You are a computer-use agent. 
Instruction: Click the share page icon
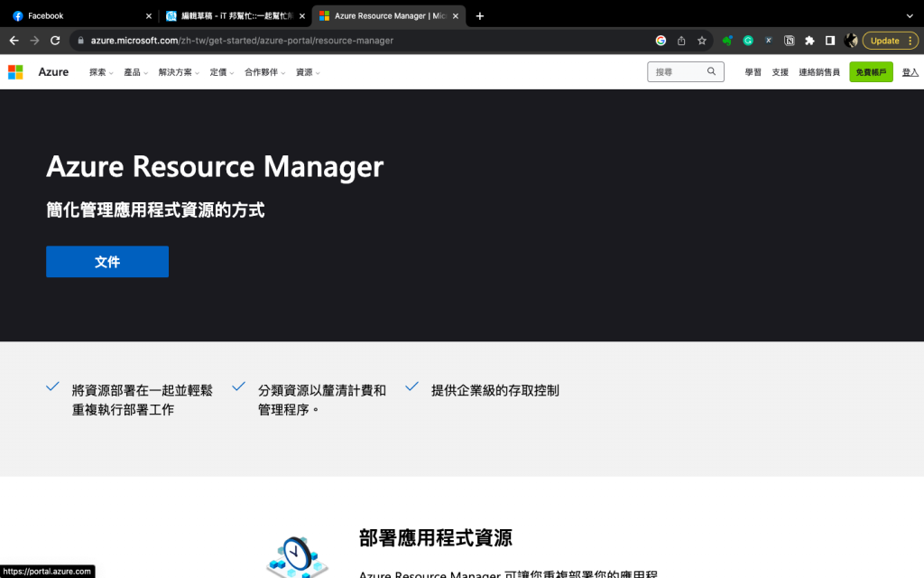click(681, 41)
